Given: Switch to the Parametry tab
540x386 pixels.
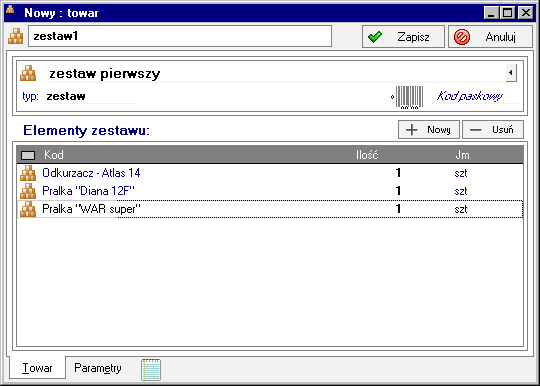Looking at the screenshot, I should click(x=98, y=368).
